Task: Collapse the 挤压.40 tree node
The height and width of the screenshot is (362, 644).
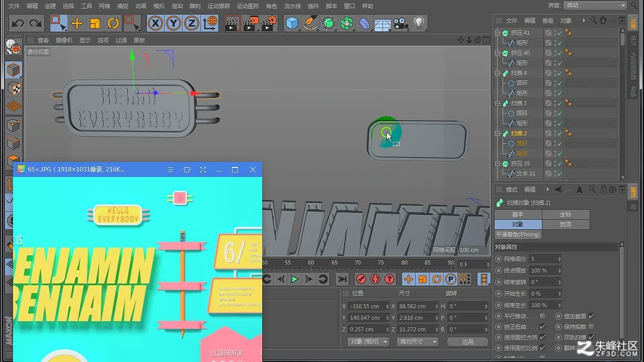Action: pyautogui.click(x=498, y=53)
